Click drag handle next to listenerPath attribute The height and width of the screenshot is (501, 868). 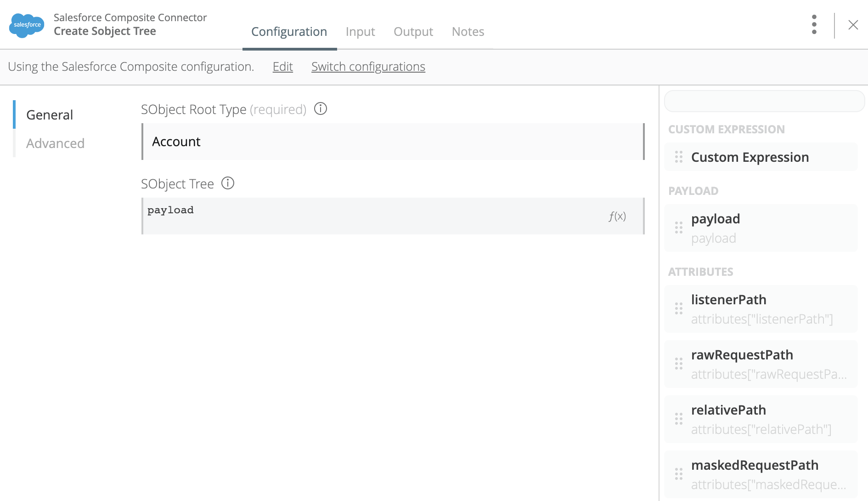[678, 309]
